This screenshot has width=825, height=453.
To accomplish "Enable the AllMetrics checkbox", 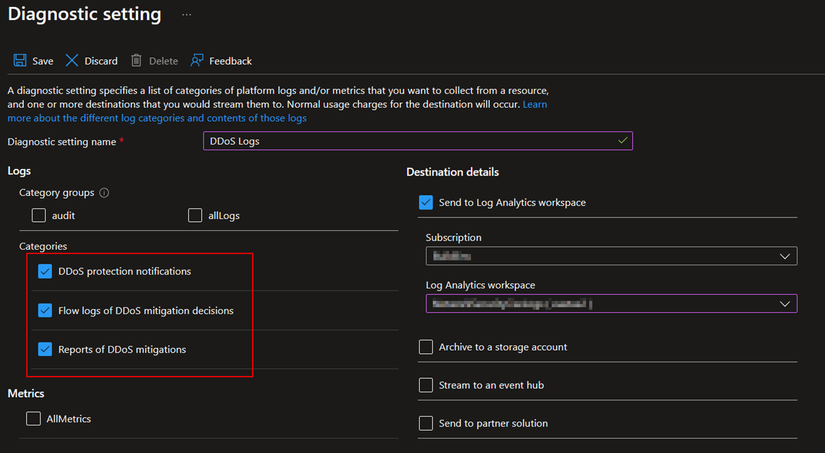I will coord(33,419).
